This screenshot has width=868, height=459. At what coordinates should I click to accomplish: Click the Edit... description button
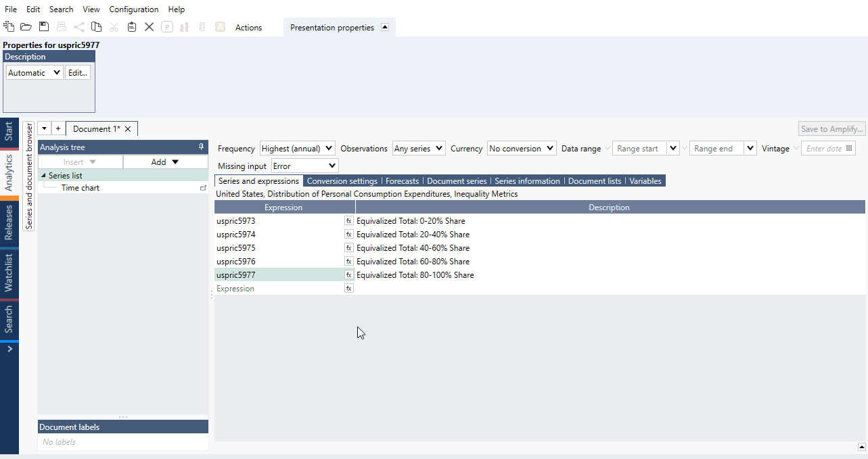[78, 73]
